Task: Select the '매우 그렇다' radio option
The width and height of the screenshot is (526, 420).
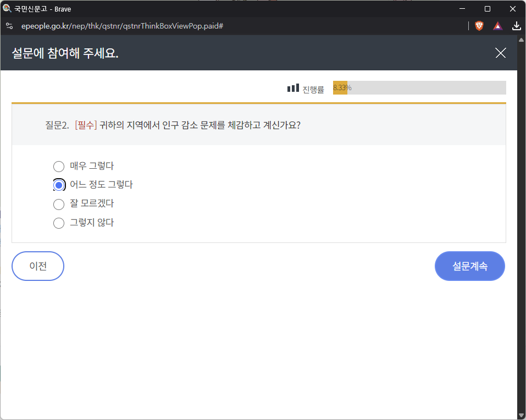Action: pos(59,166)
